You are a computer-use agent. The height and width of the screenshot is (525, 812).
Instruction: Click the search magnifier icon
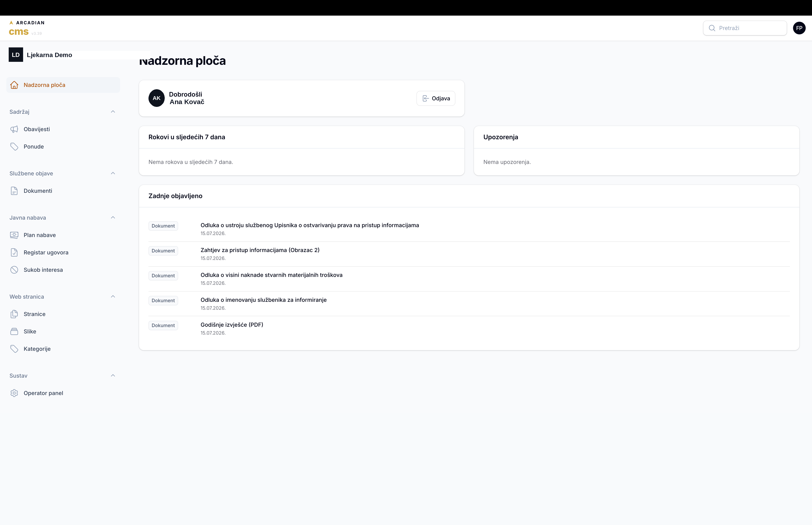[712, 28]
